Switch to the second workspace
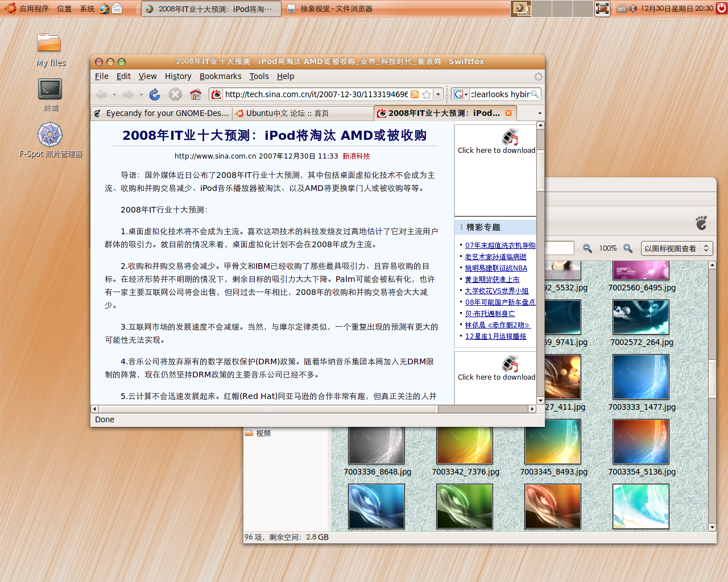 coord(541,9)
